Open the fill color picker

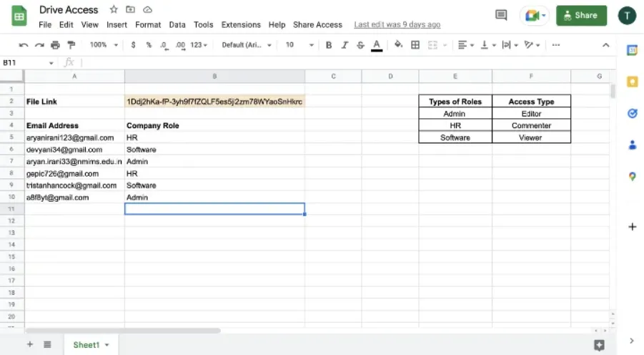pyautogui.click(x=398, y=44)
